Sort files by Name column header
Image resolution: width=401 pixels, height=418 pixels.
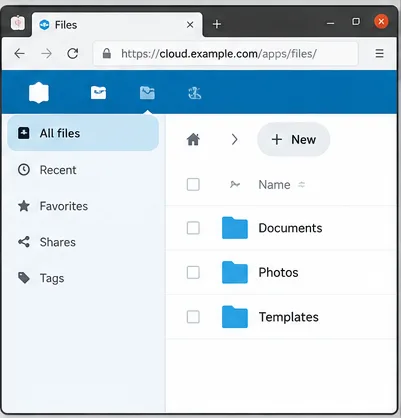[274, 185]
